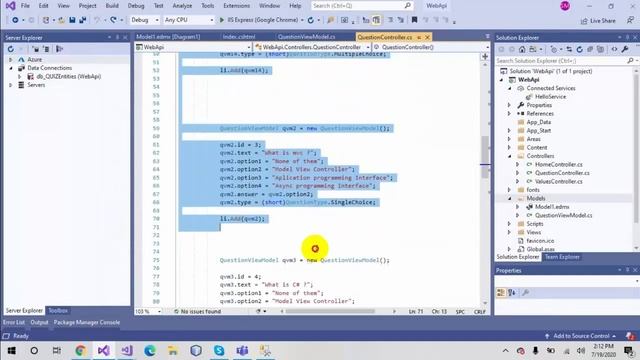
Task: Click Collapse All icon in Solution Explorer
Action: [x=590, y=49]
